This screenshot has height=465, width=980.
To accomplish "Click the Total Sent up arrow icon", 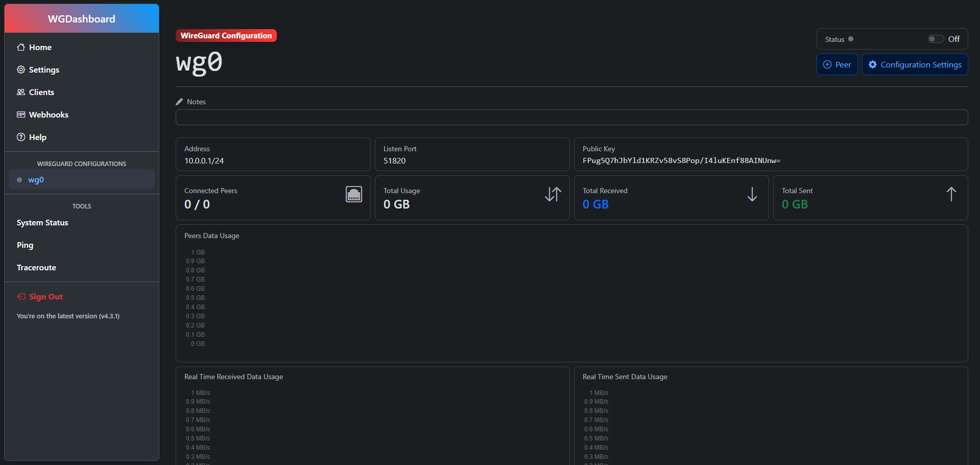I will pyautogui.click(x=951, y=194).
